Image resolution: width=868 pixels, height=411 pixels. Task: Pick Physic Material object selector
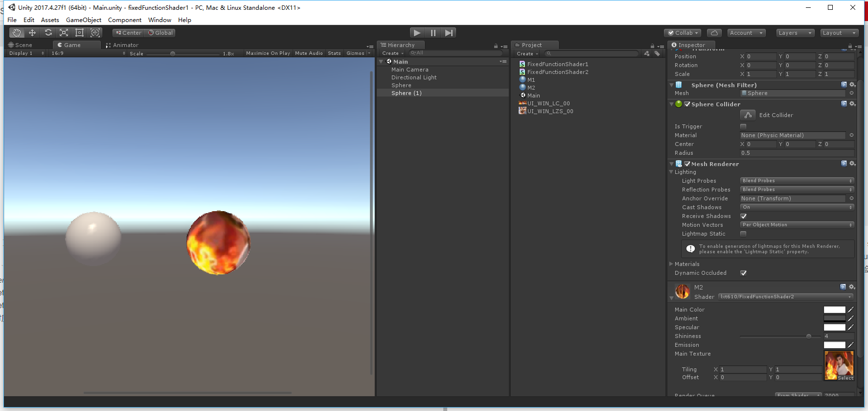851,135
